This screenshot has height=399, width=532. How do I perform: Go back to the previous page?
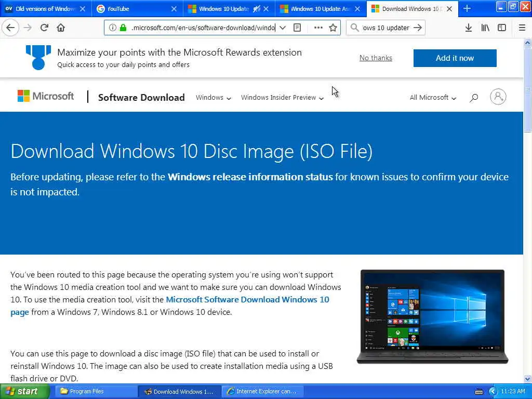[10, 28]
